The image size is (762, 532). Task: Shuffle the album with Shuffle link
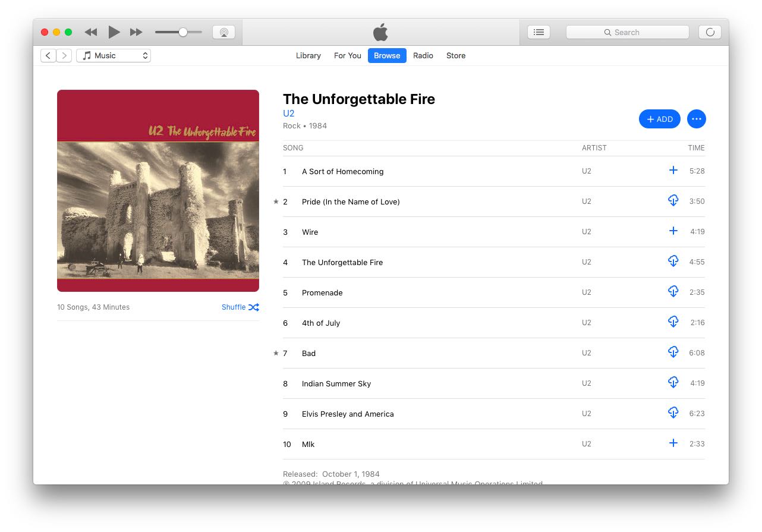(240, 307)
